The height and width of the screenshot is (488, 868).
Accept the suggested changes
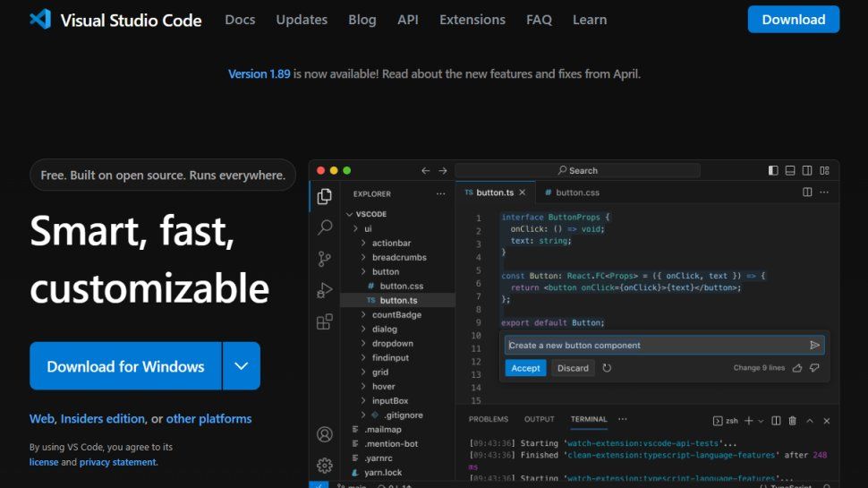[525, 368]
